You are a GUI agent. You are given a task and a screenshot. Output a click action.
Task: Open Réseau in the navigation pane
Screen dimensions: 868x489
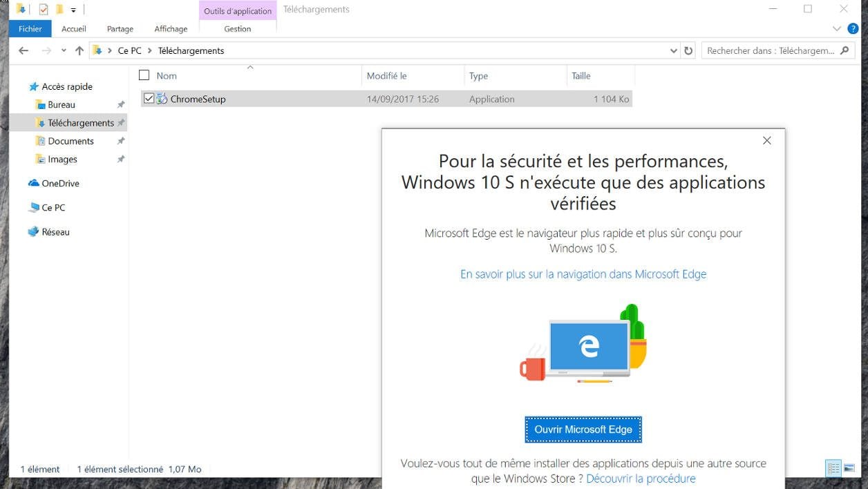pyautogui.click(x=55, y=232)
